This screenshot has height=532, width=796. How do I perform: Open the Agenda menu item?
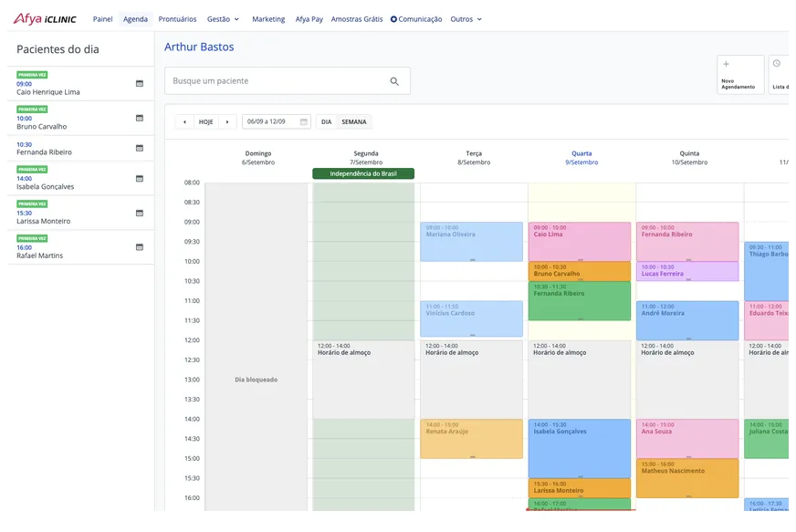135,19
